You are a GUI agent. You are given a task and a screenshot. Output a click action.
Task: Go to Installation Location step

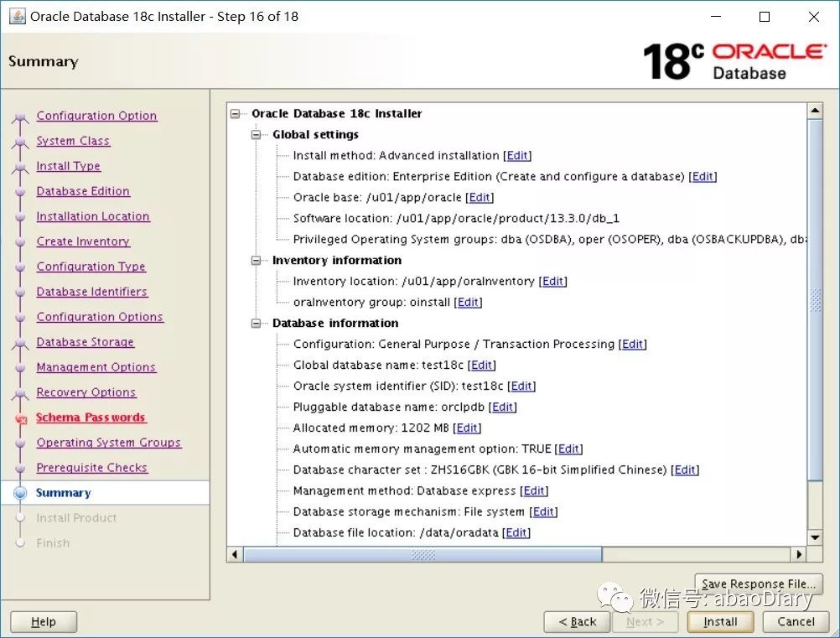(93, 216)
